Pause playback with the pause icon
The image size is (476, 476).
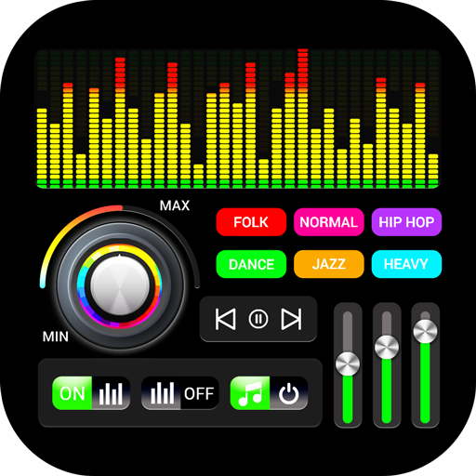coord(258,319)
